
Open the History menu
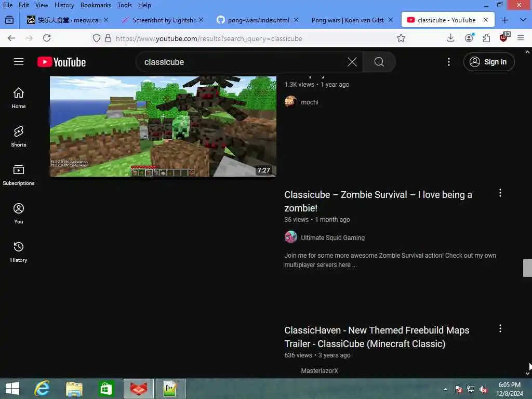[x=64, y=5]
